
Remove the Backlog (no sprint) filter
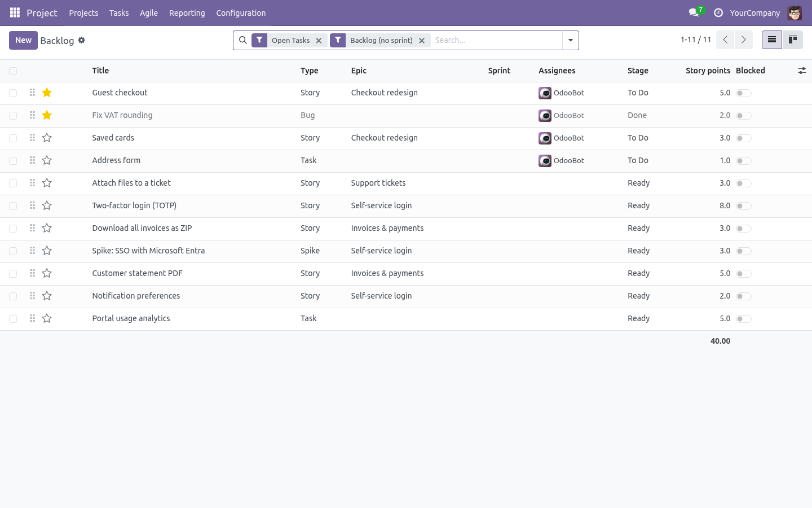(422, 41)
